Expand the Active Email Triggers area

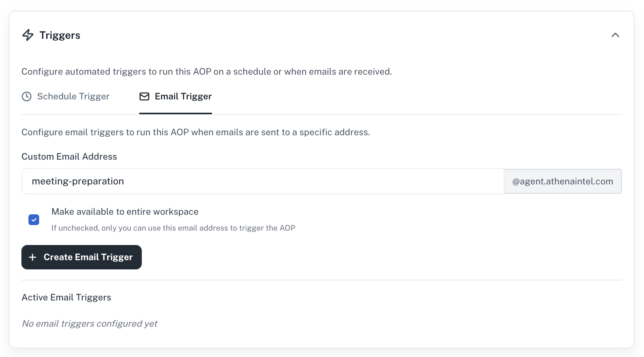pyautogui.click(x=66, y=297)
